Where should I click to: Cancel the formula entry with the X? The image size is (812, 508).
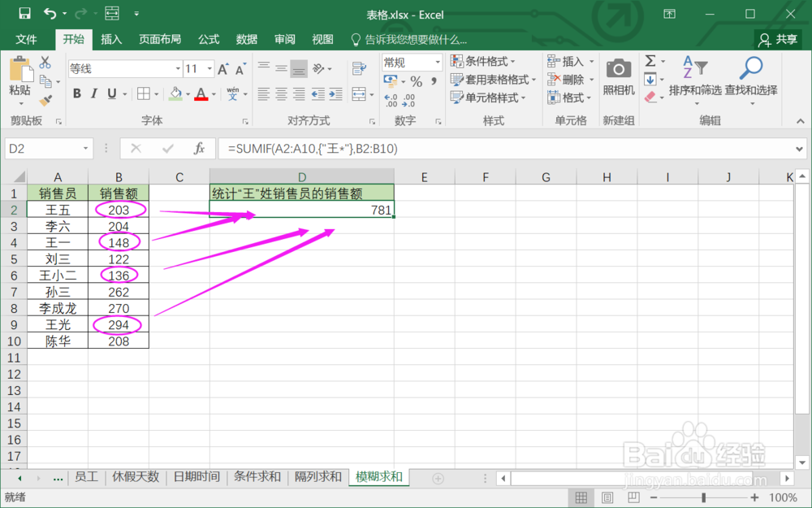pyautogui.click(x=136, y=149)
